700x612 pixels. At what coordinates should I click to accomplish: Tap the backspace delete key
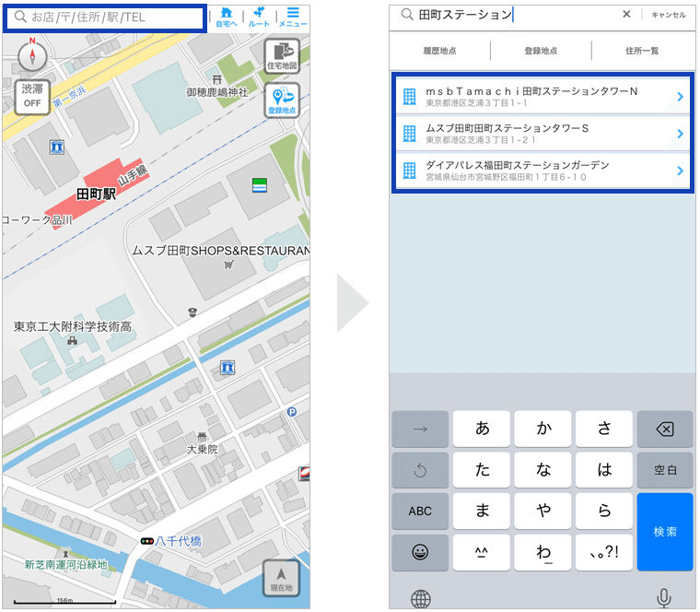(x=665, y=429)
